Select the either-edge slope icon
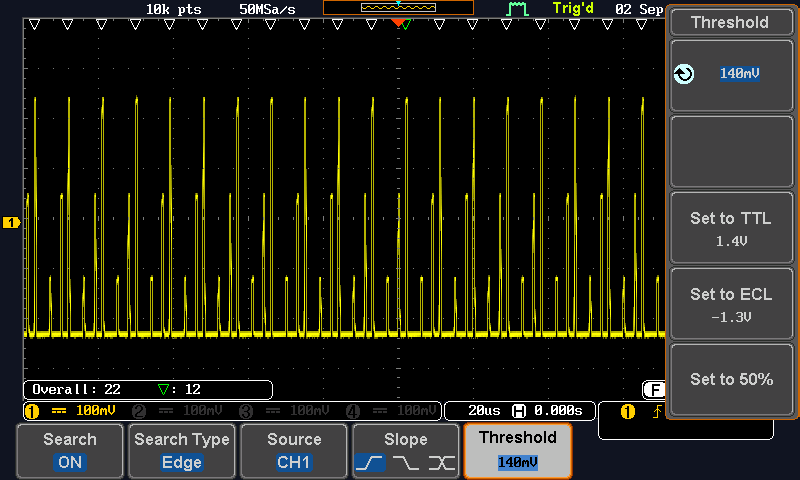This screenshot has height=480, width=800. pos(441,463)
